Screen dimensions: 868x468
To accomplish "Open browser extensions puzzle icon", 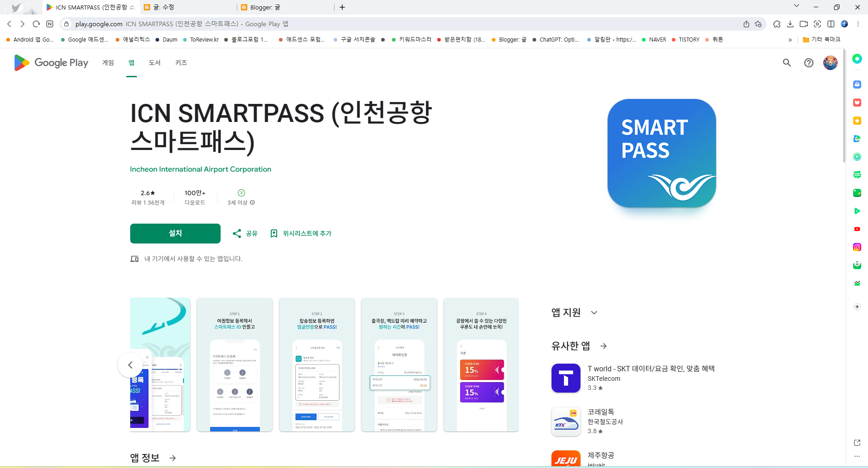I will [x=777, y=24].
